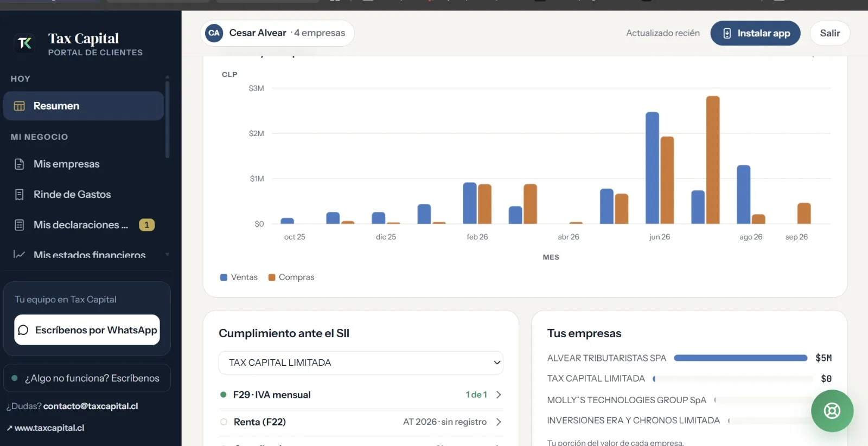The width and height of the screenshot is (868, 446).
Task: Click the Tax Capital TK logo
Action: (x=25, y=43)
